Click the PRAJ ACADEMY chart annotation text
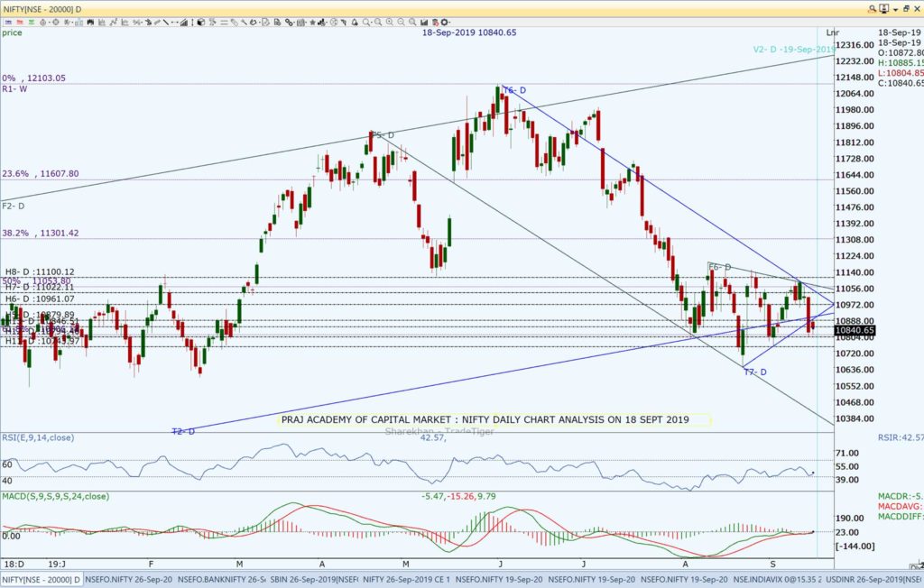Image resolution: width=924 pixels, height=588 pixels. 485,419
